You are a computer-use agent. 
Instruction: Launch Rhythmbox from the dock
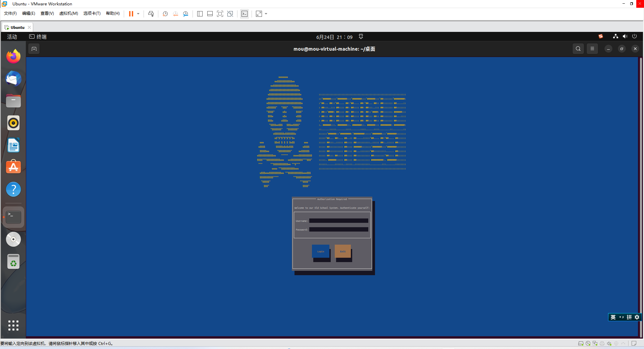pyautogui.click(x=13, y=123)
